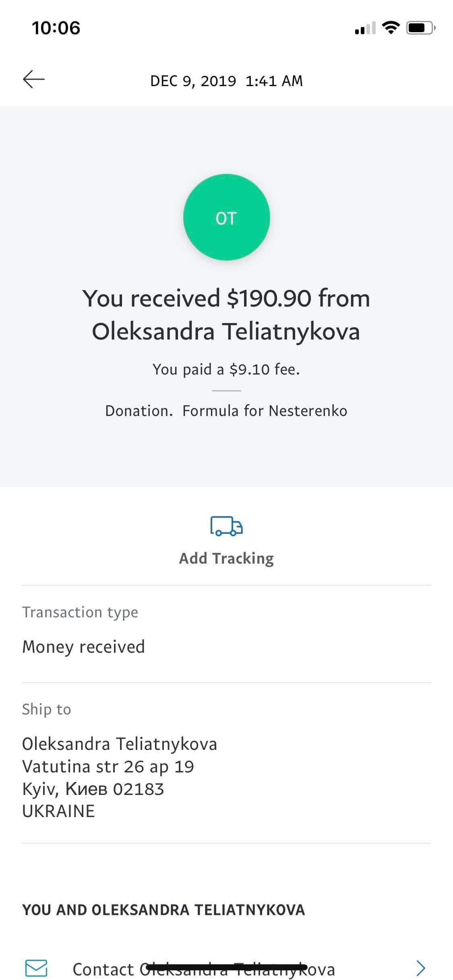Tap the back arrow icon
The width and height of the screenshot is (453, 980).
(x=34, y=79)
